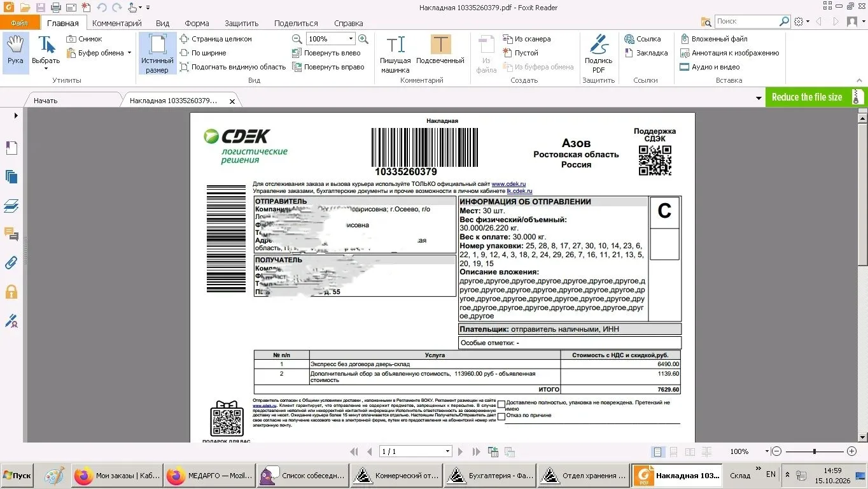Click the Снимок snapshot camera tool
This screenshot has width=868, height=489.
pos(85,39)
